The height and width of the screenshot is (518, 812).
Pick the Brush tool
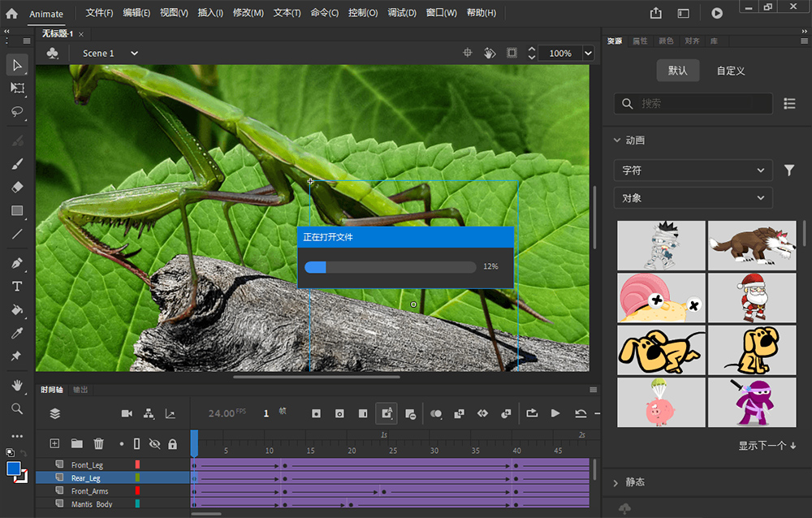(x=17, y=163)
